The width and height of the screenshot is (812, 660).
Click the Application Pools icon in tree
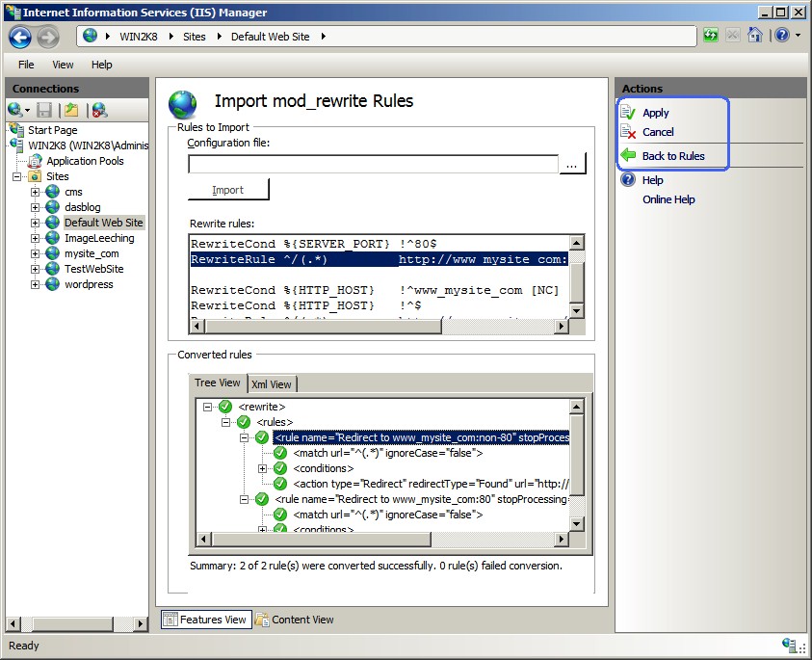tap(36, 161)
